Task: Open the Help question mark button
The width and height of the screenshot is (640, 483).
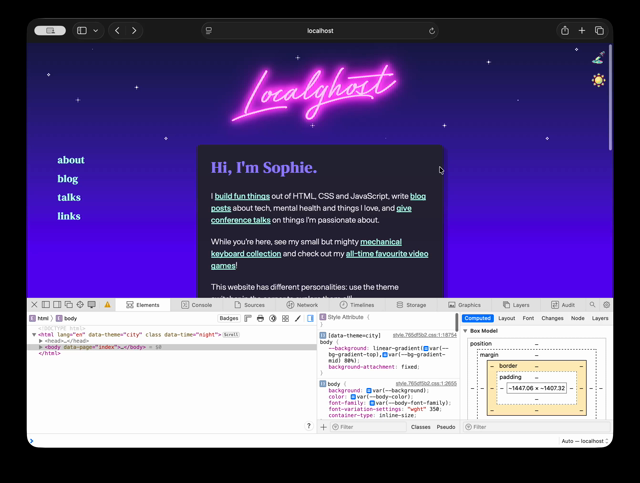Action: point(309,426)
